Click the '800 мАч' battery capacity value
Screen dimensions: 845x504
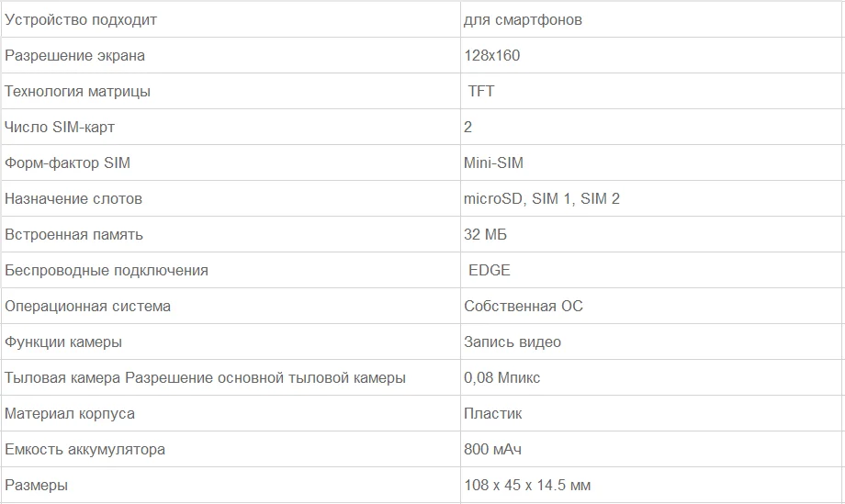point(494,449)
